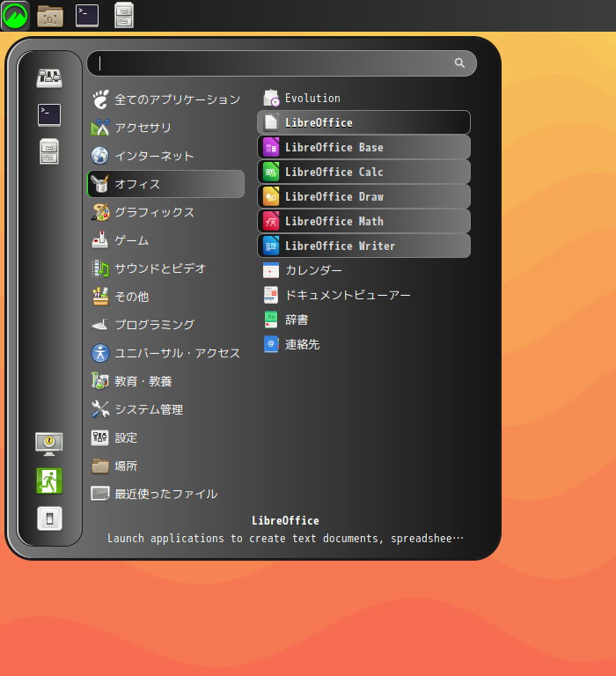The width and height of the screenshot is (616, 676).
Task: Select プログラミング category
Action: pos(166,325)
